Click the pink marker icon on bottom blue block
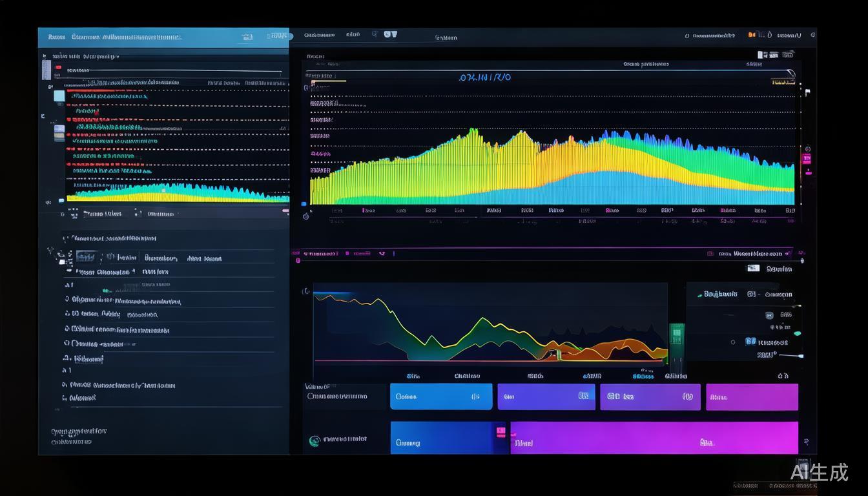The image size is (868, 496). pos(501,431)
